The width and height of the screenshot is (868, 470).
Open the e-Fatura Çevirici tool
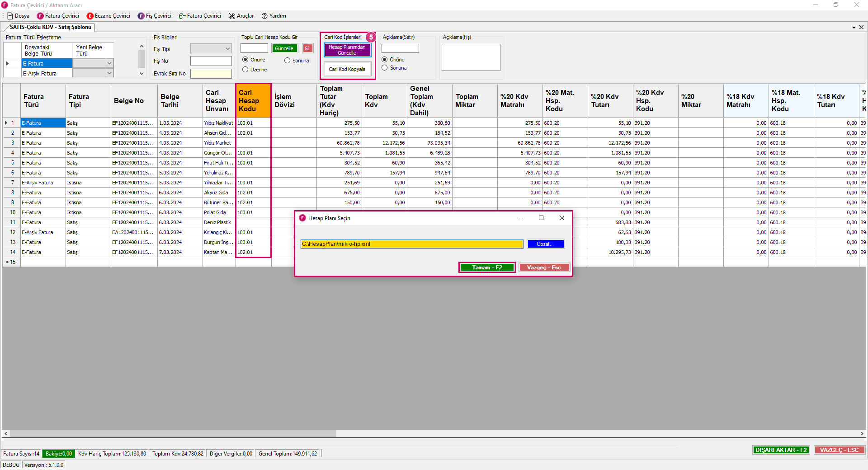click(182, 16)
